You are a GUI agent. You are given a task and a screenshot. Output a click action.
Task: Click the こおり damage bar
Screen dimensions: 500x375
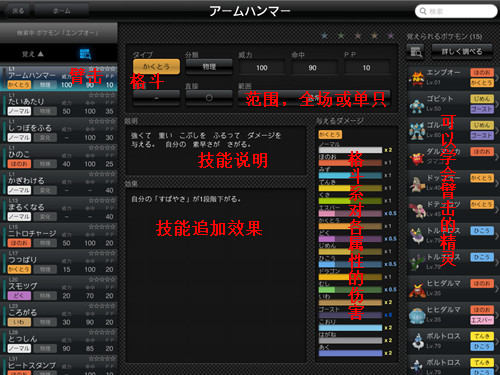pos(350,328)
